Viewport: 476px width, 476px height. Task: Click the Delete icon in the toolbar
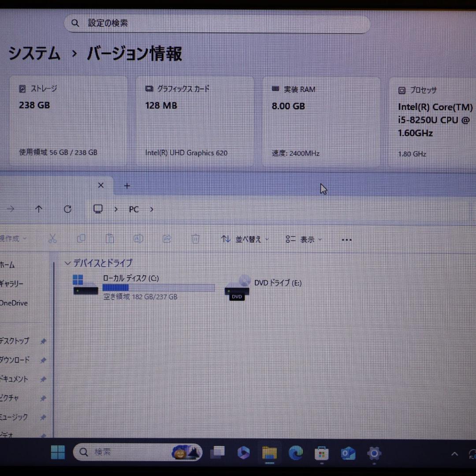[195, 238]
